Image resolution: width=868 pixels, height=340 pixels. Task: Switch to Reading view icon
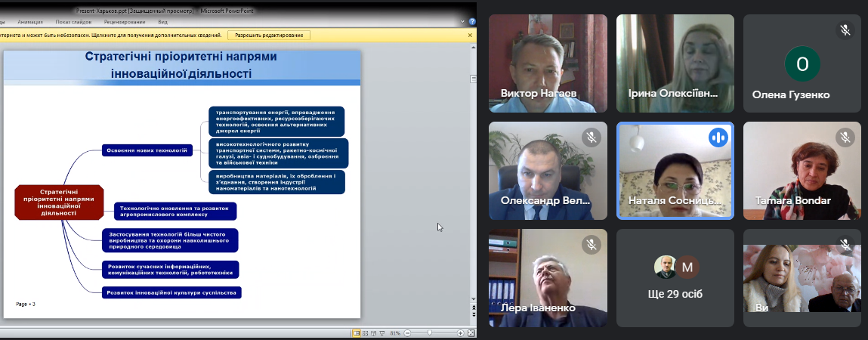(373, 333)
